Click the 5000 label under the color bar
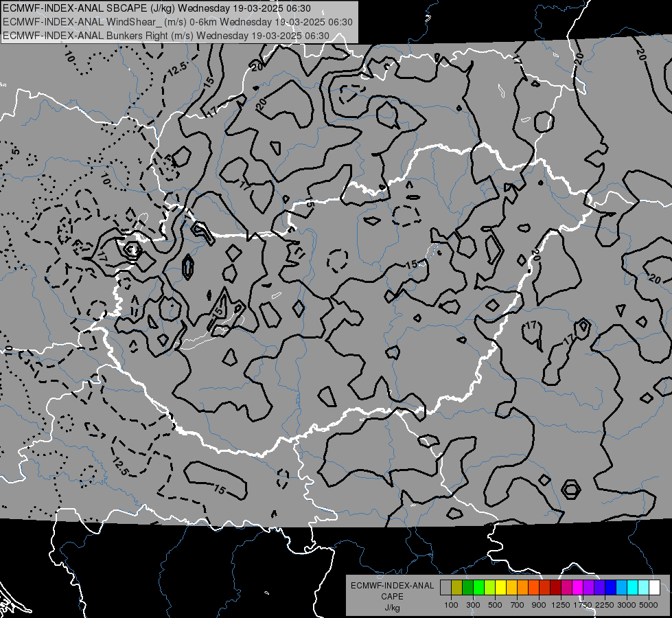 click(x=649, y=605)
